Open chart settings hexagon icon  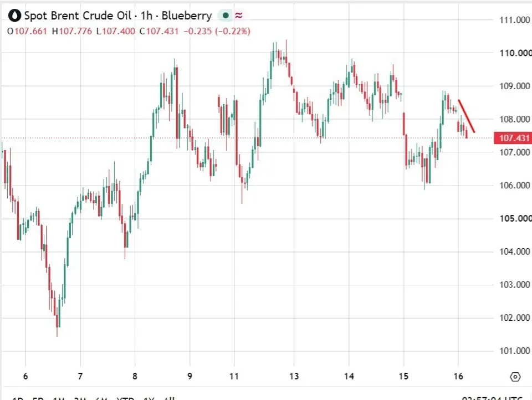point(515,377)
